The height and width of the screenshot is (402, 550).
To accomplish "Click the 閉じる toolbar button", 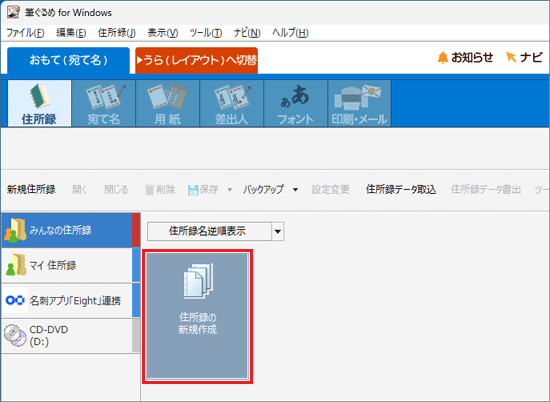I will (x=116, y=190).
